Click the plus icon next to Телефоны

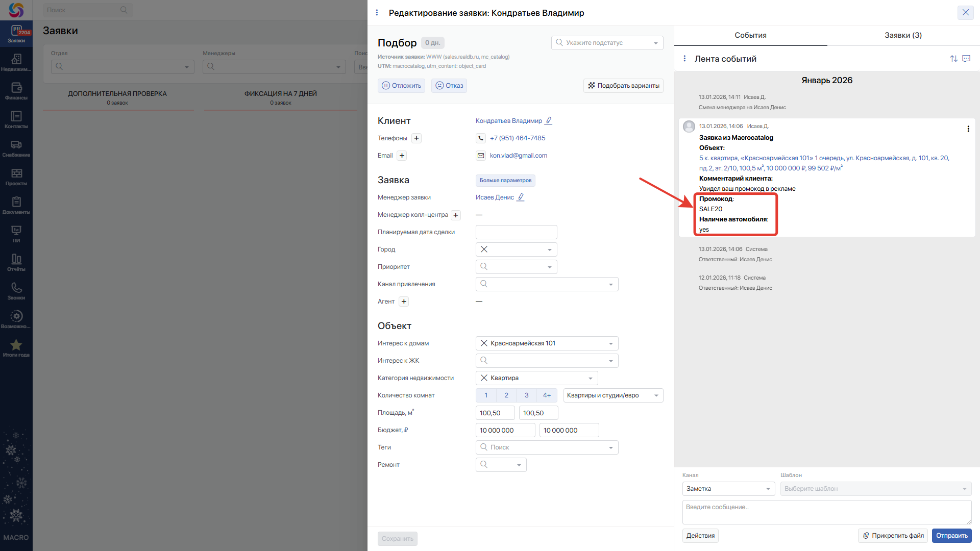(416, 138)
